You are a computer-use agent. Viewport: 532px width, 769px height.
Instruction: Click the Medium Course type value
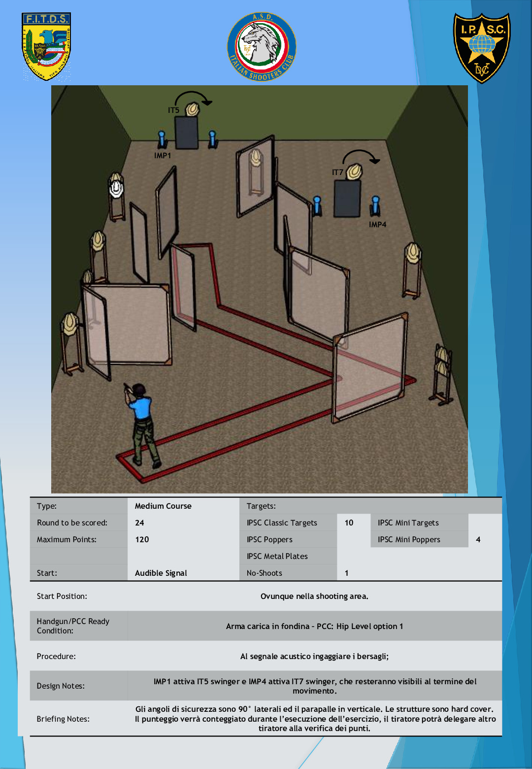163,506
